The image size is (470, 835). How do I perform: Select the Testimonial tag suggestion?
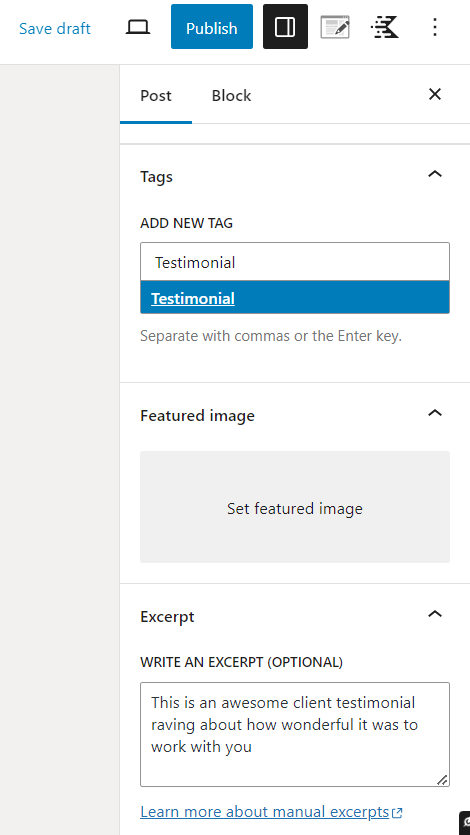click(x=295, y=298)
